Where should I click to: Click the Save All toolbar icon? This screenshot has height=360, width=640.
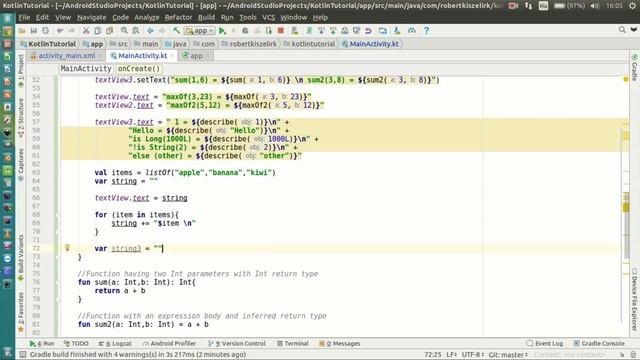click(x=34, y=31)
